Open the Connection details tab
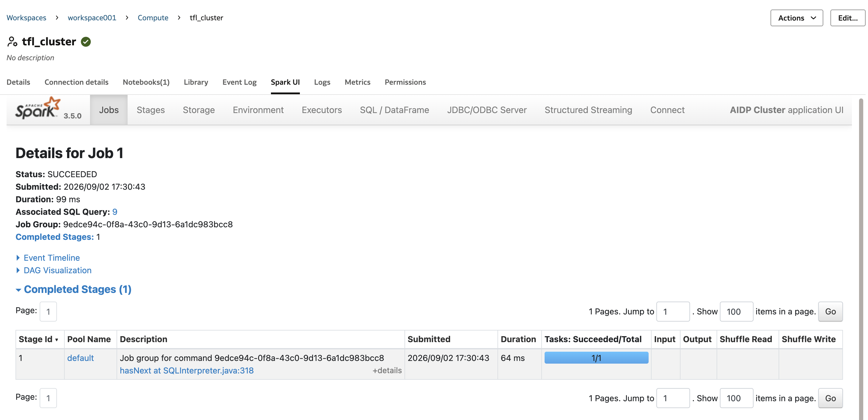 pos(77,82)
